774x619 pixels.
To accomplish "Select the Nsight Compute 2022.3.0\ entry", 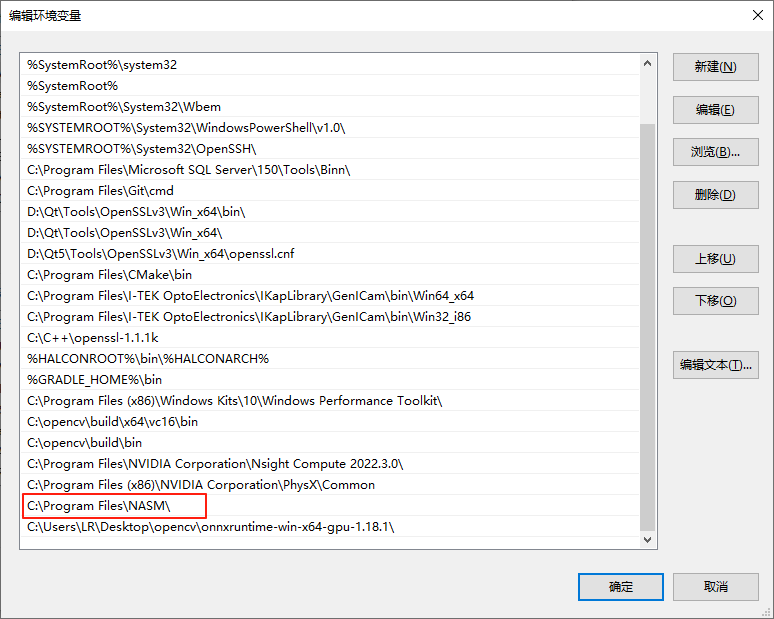I will tap(330, 464).
